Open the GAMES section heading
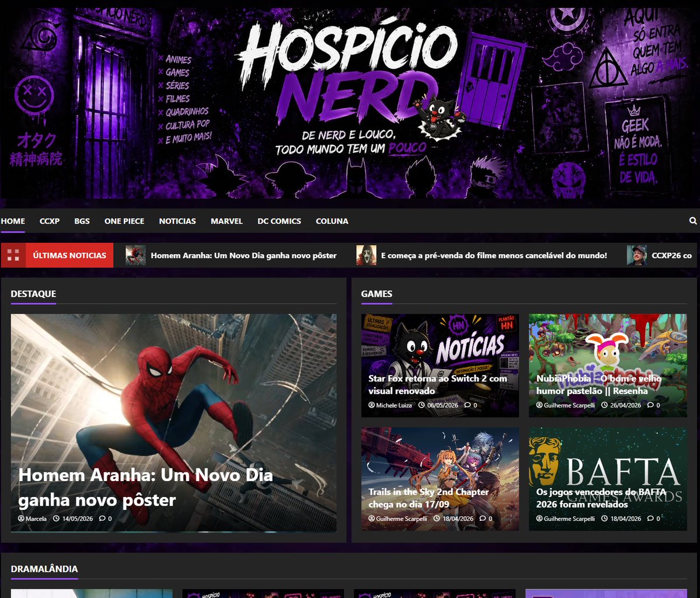This screenshot has height=598, width=700. (377, 294)
